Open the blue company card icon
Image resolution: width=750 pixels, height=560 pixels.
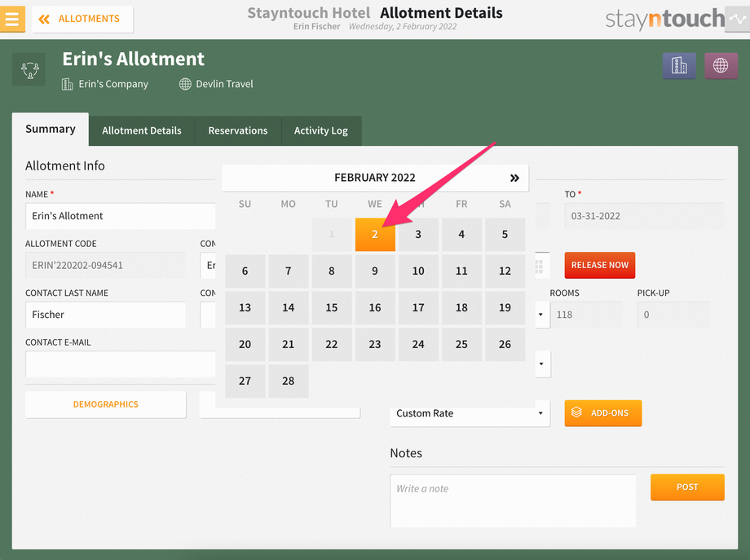(x=679, y=65)
